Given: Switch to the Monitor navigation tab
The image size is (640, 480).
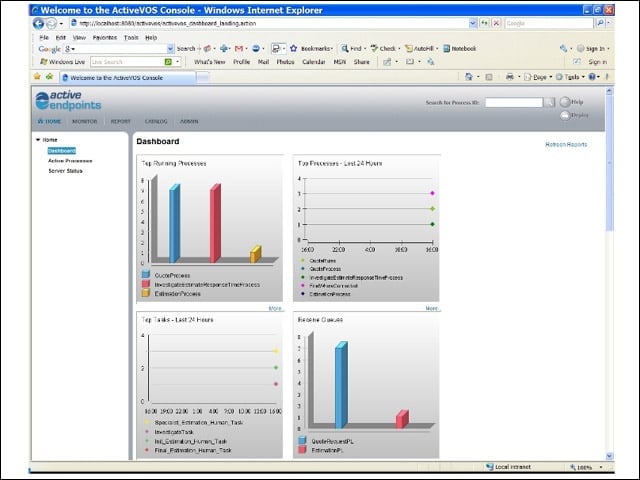Looking at the screenshot, I should (84, 122).
